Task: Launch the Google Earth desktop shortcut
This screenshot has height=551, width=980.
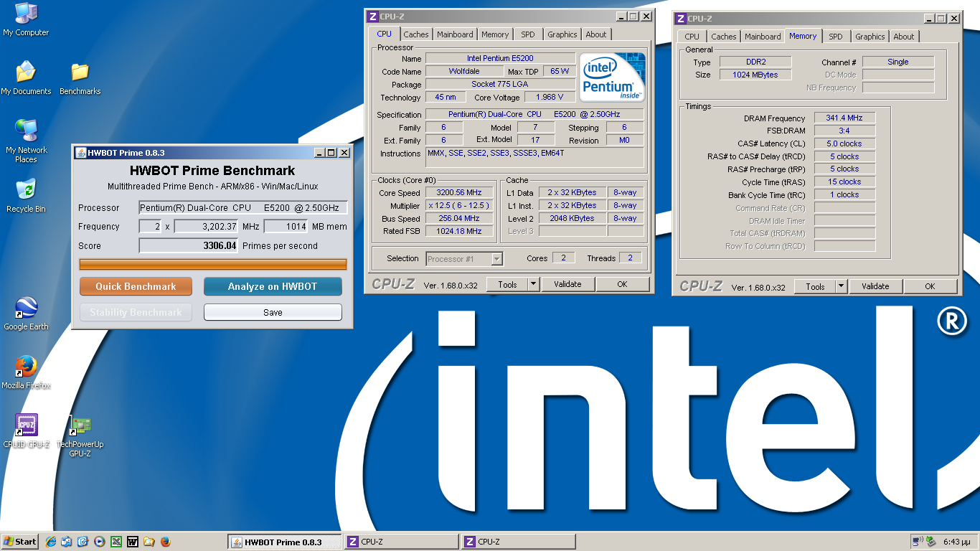Action: click(26, 314)
